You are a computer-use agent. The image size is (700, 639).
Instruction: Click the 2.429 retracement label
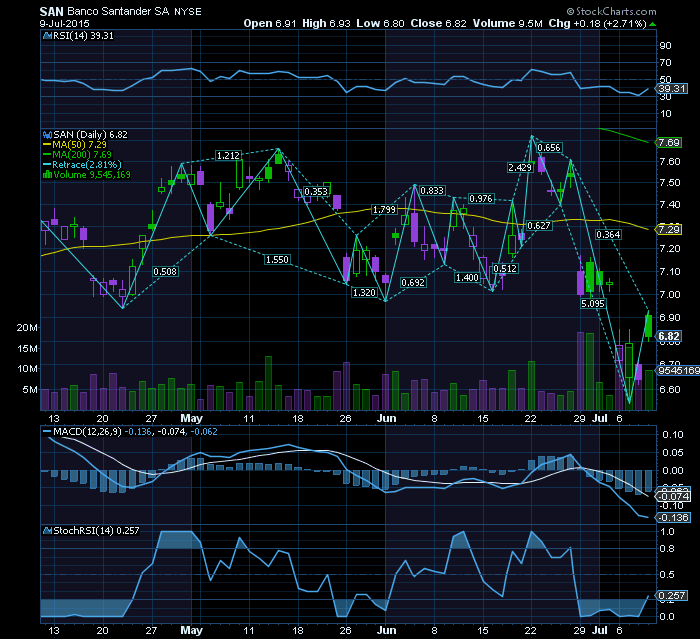tap(520, 167)
